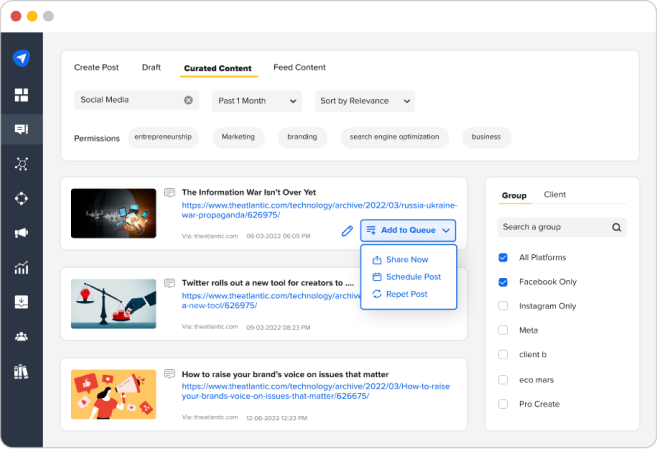
Task: Open the library books icon in sidebar
Action: pos(21,372)
